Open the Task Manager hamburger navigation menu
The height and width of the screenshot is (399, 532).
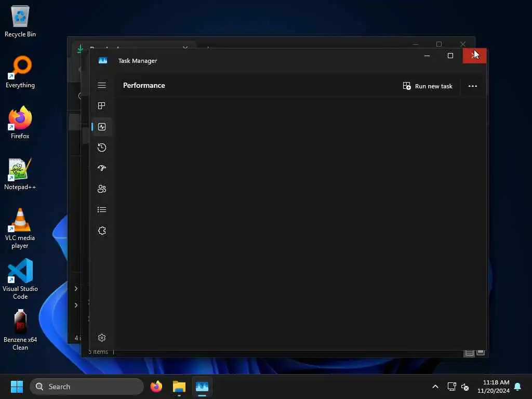point(102,85)
